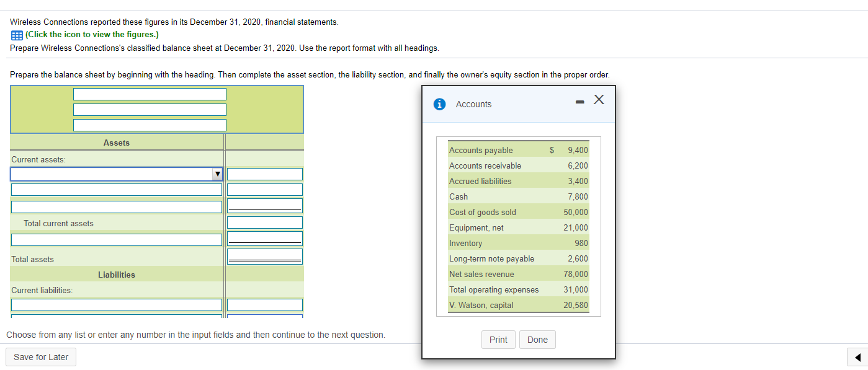Click the 'Inventory' row label
This screenshot has height=370, width=868.
pos(465,243)
